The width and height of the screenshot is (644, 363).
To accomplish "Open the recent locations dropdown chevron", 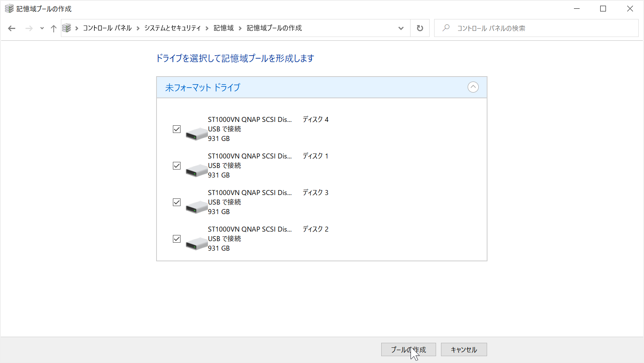I will point(42,28).
